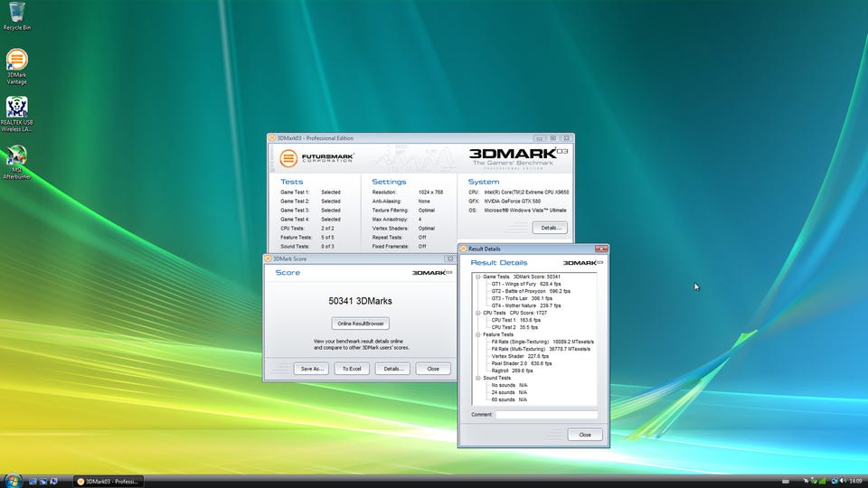Click the System section heading

(483, 182)
